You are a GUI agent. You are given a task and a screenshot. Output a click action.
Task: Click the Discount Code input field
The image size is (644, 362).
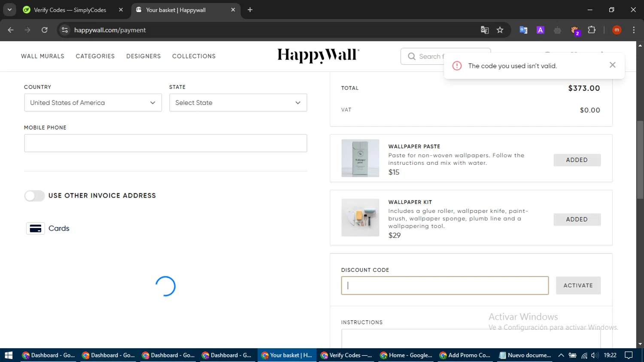click(x=445, y=286)
